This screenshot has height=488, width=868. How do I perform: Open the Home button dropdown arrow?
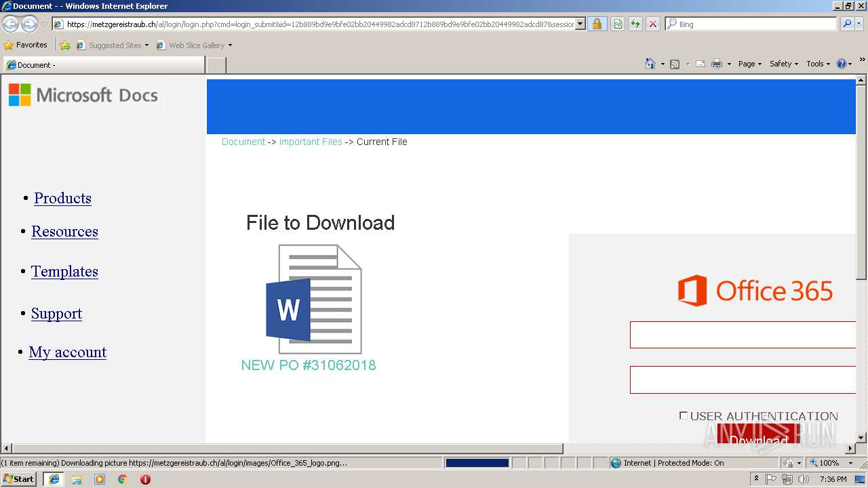pyautogui.click(x=663, y=64)
